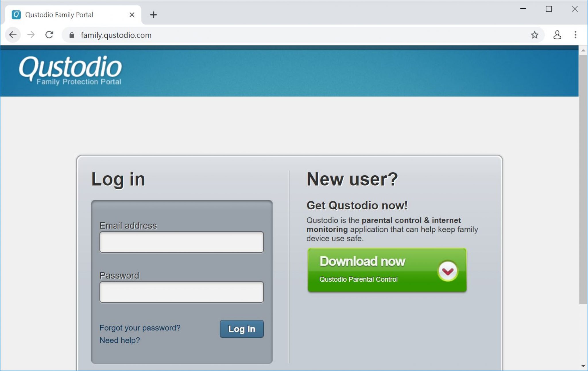588x371 pixels.
Task: Click the scrollbar down arrow
Action: point(583,366)
